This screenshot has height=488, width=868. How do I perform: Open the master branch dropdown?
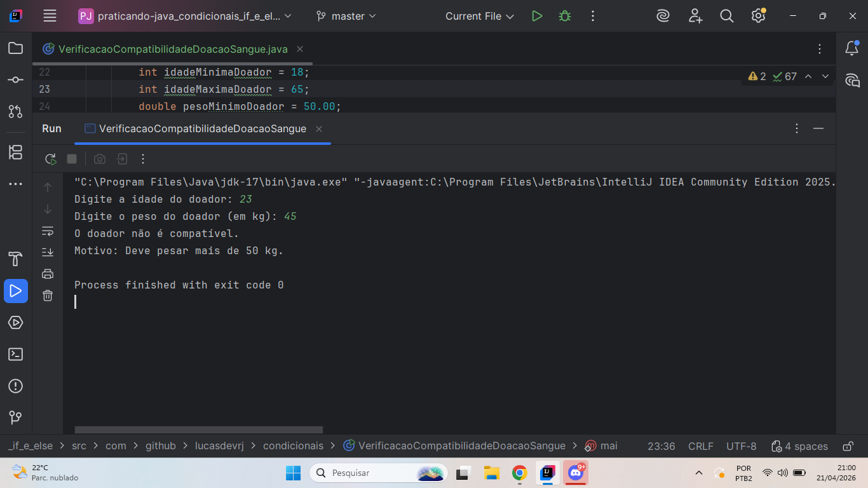[x=346, y=17]
